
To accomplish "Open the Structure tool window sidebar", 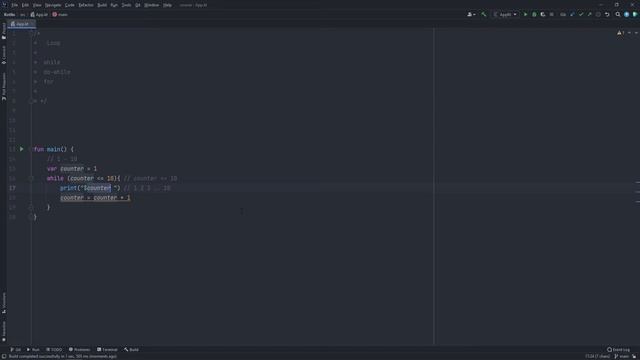I will [4, 303].
